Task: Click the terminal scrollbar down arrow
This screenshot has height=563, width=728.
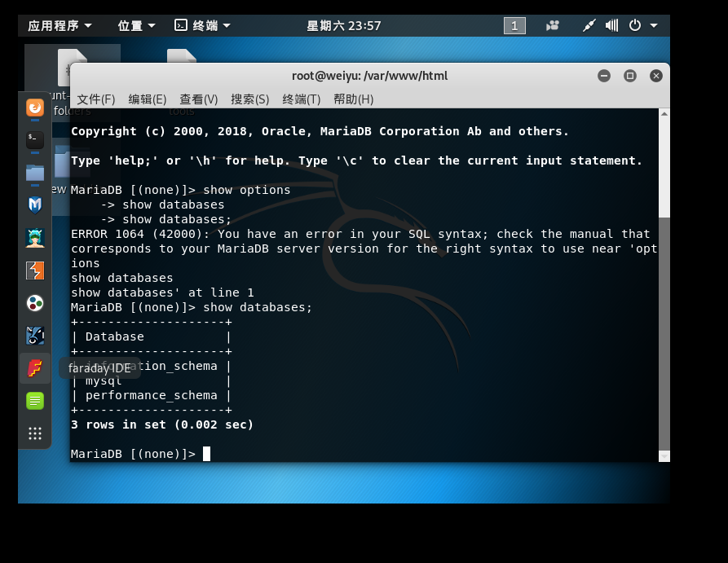Action: 664,456
